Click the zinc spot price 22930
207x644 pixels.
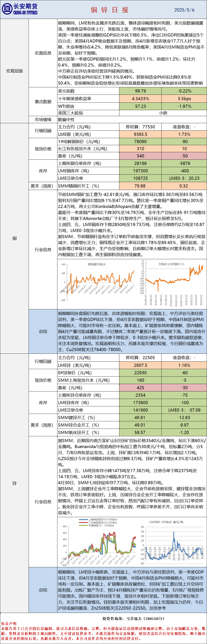[140, 373]
